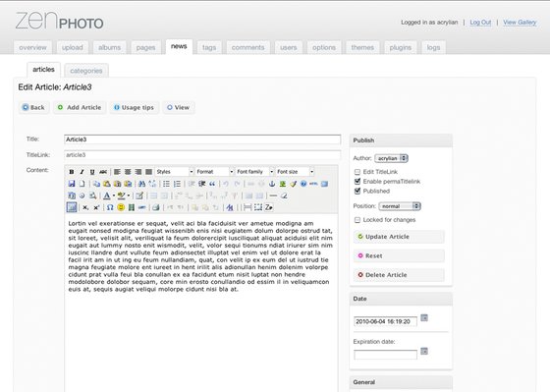The image size is (550, 392).
Task: Open the Position select menu
Action: [x=400, y=206]
